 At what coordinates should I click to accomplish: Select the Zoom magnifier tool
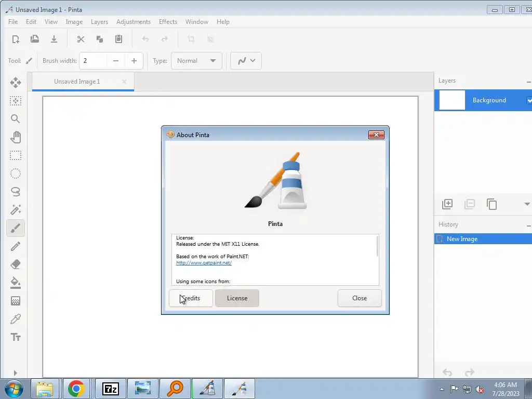click(x=16, y=119)
